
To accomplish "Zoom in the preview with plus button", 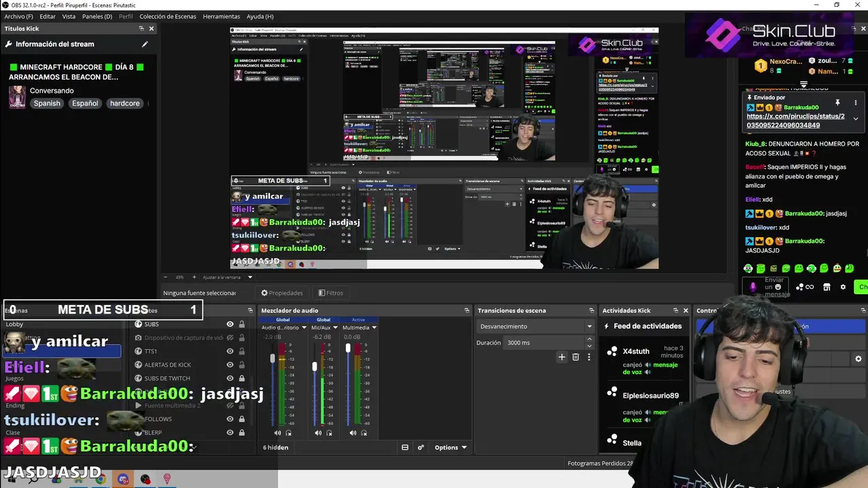I will pos(194,277).
